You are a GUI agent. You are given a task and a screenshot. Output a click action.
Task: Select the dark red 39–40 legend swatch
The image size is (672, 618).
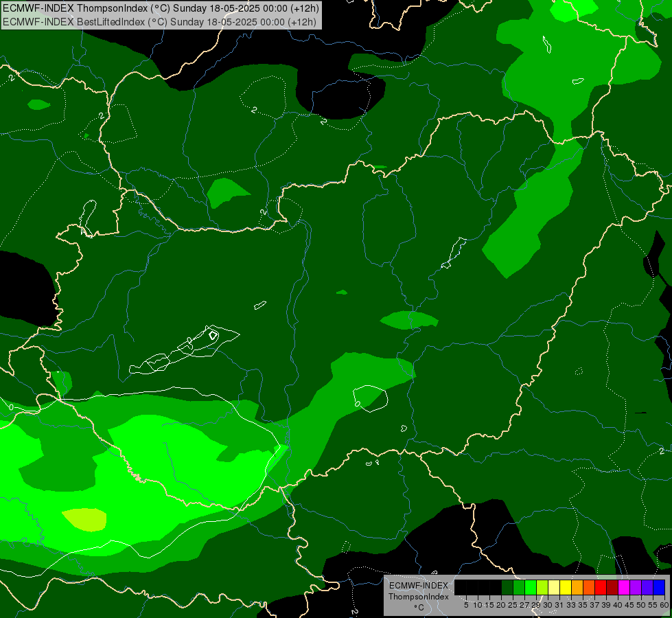coord(612,588)
